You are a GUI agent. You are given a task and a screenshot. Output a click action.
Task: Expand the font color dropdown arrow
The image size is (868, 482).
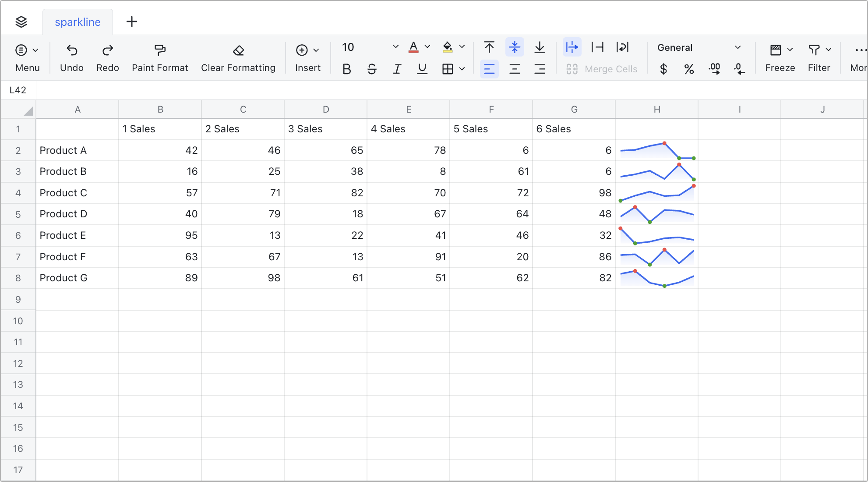(x=427, y=47)
